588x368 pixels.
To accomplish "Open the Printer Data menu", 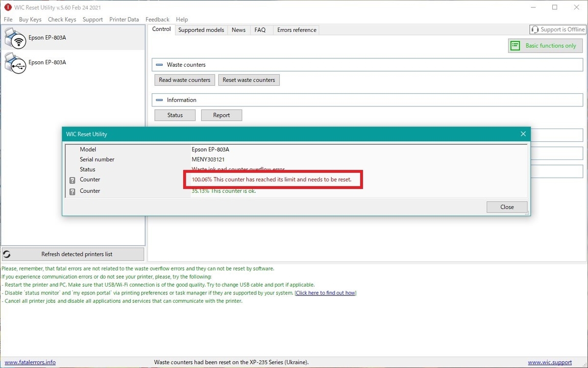I will [x=124, y=20].
